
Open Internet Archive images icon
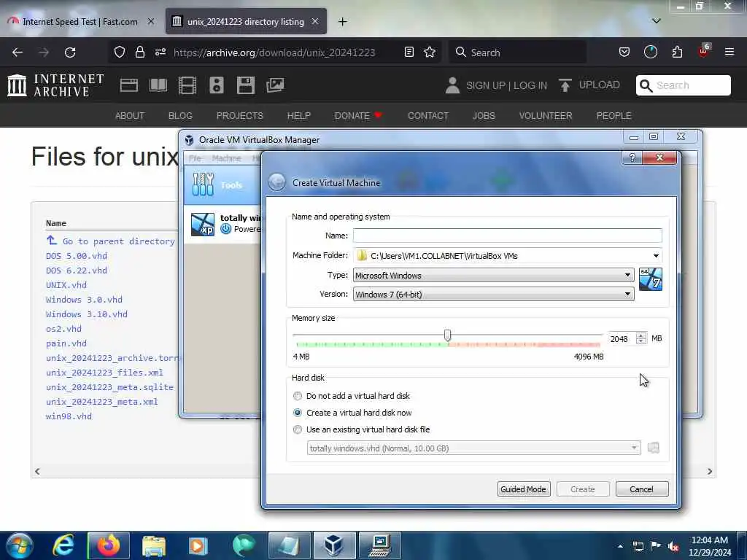(x=275, y=85)
